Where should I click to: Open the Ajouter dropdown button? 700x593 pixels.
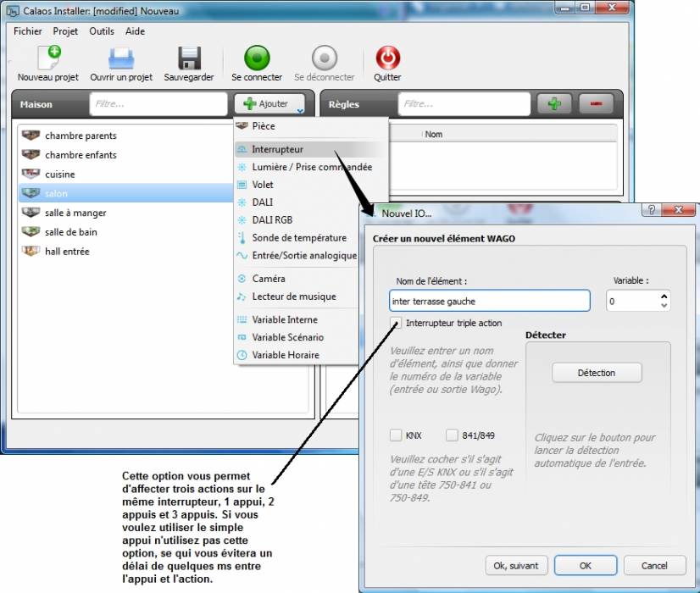[x=269, y=104]
